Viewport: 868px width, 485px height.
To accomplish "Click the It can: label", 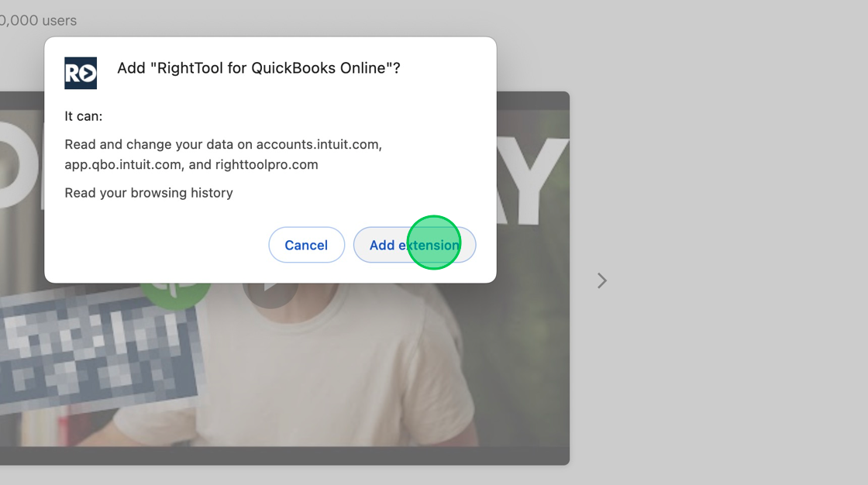I will (84, 116).
